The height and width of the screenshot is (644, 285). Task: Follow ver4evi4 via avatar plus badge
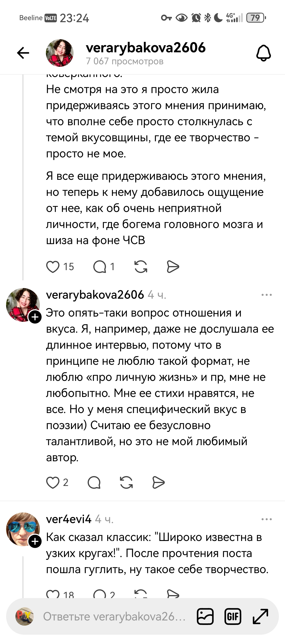[x=35, y=541]
